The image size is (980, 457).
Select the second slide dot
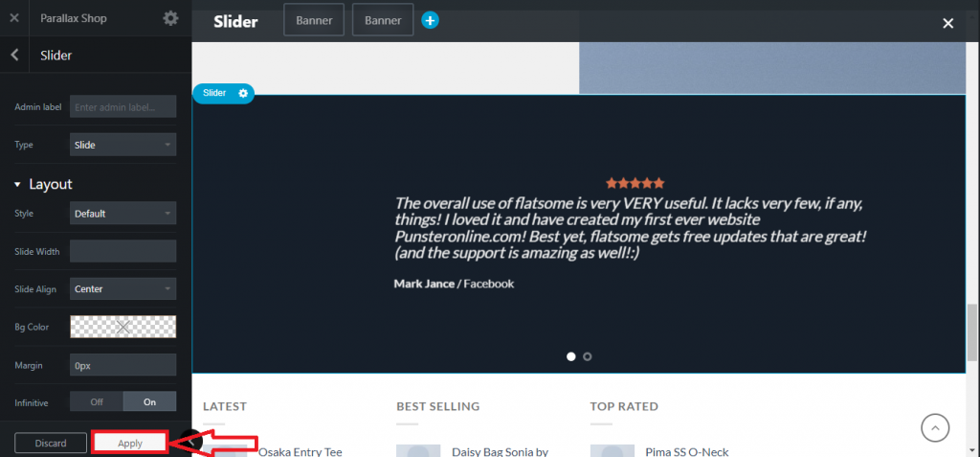click(x=587, y=356)
